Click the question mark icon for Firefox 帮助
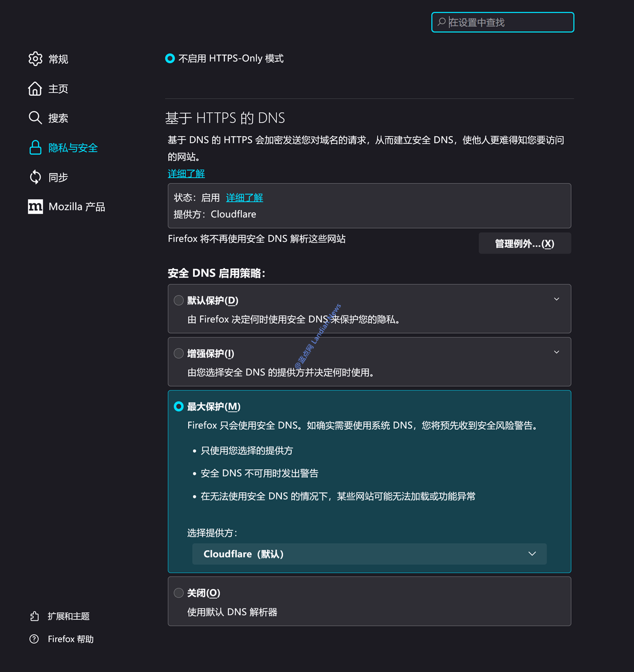 click(x=34, y=639)
